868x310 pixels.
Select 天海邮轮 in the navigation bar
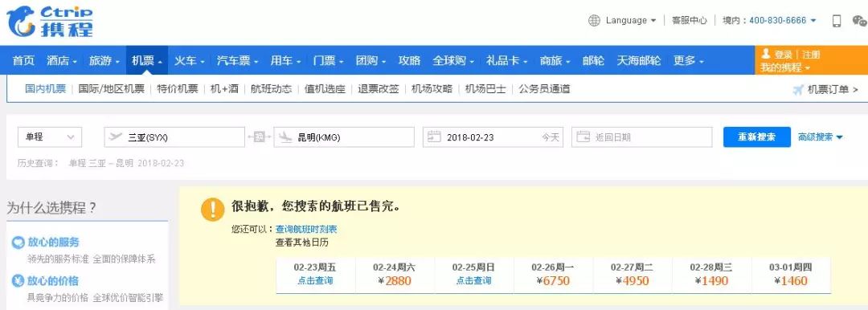639,60
